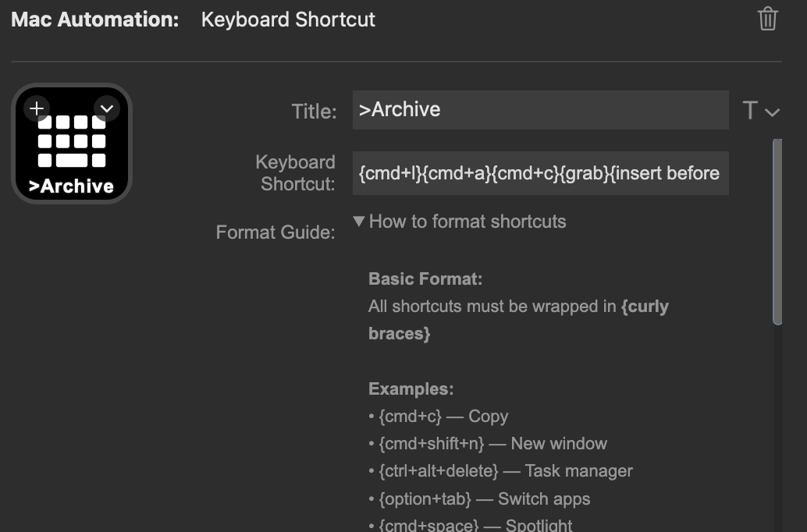807x532 pixels.
Task: Click the Mac Automation header label
Action: (x=93, y=20)
